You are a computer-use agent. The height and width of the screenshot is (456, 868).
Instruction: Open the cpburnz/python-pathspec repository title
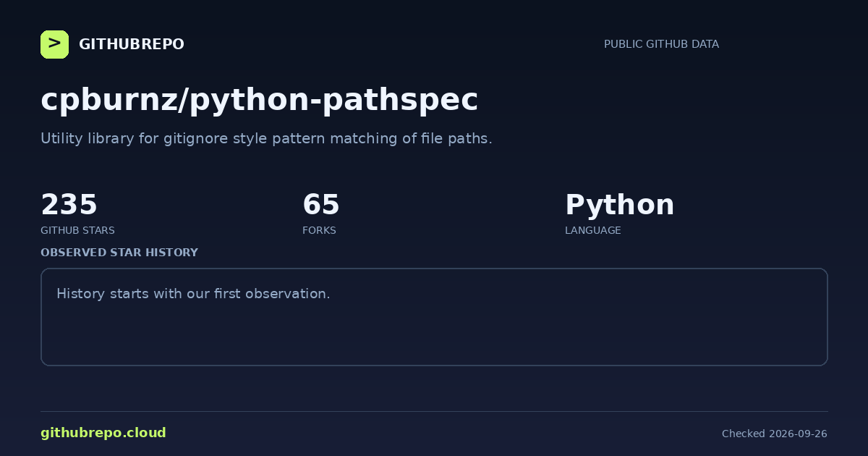259,100
